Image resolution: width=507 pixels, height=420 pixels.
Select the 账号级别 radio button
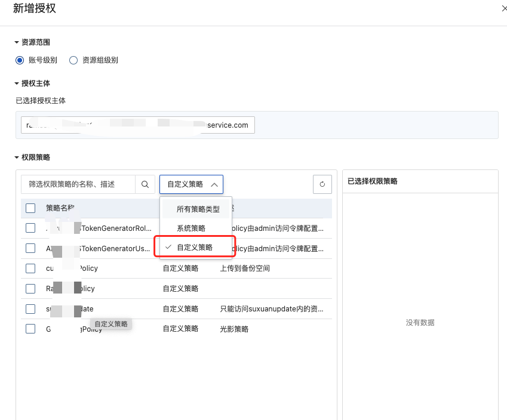tap(20, 60)
